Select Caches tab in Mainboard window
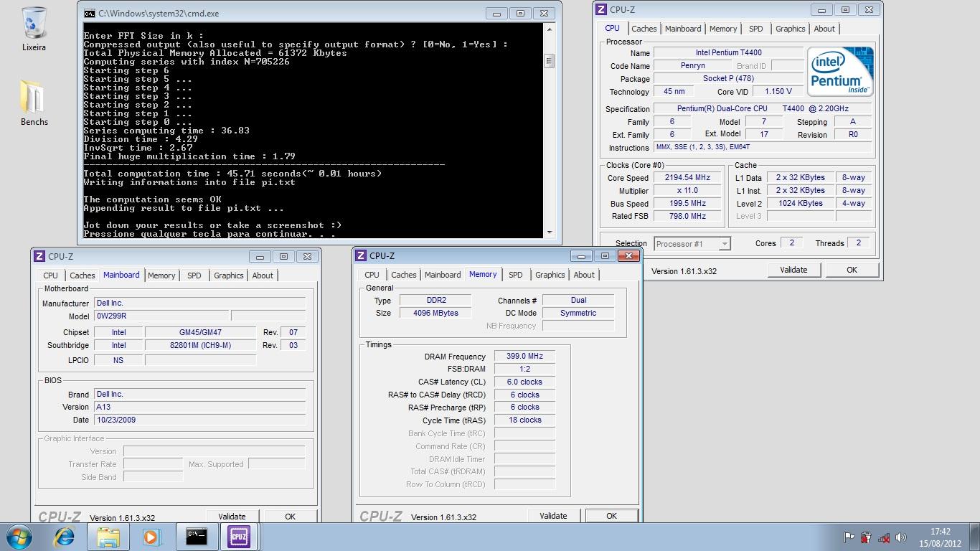980x551 pixels. tap(82, 275)
